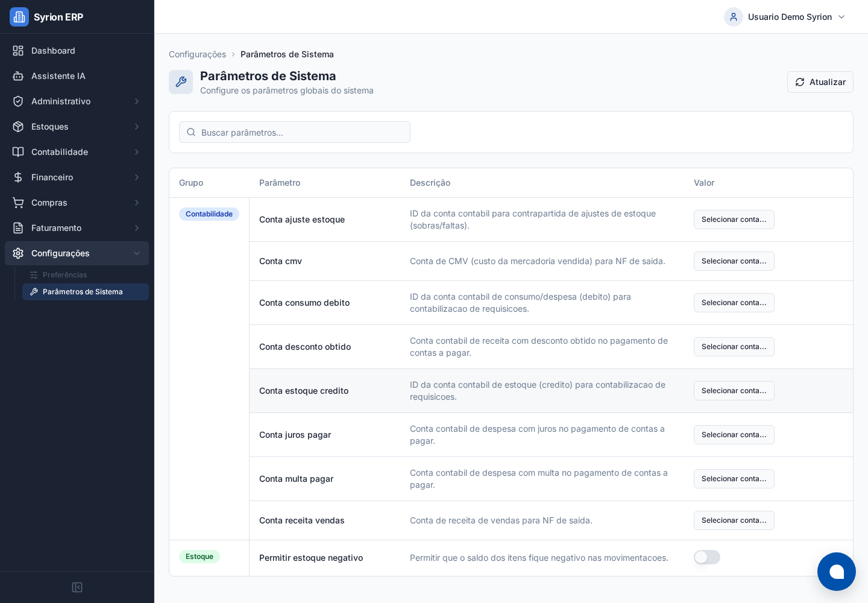Collapse the sidebar with the panel icon

point(77,587)
